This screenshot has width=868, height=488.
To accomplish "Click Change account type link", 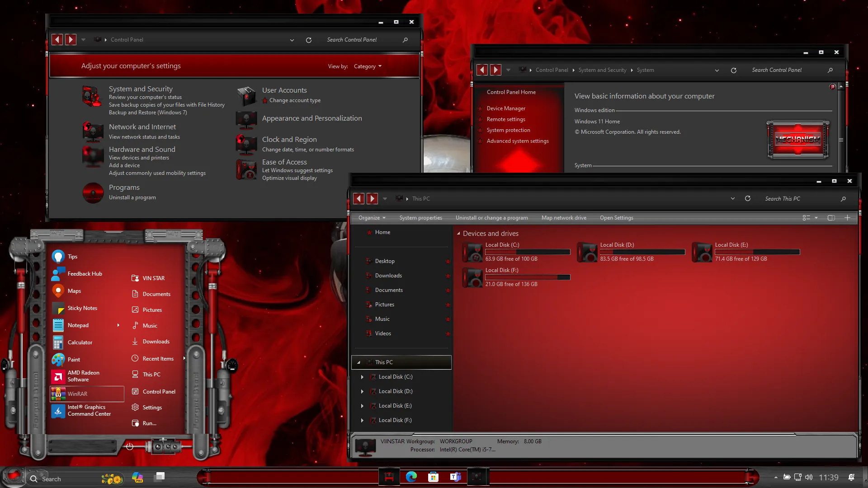I will coord(295,100).
